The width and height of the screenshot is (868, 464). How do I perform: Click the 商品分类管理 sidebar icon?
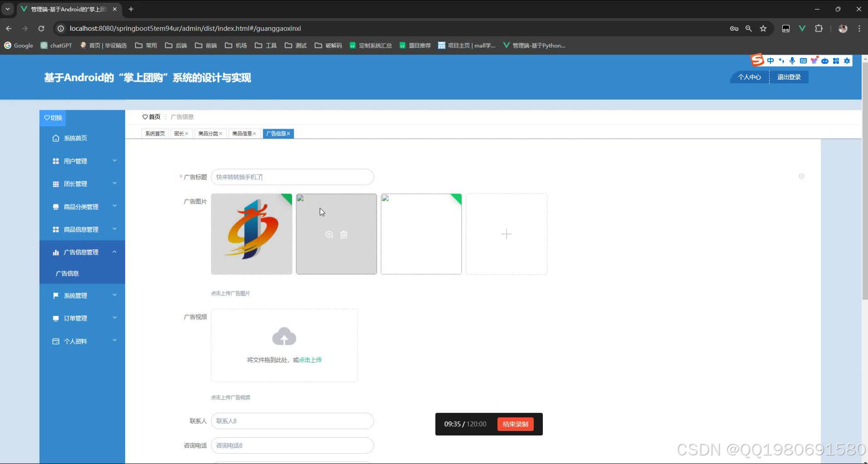click(56, 207)
